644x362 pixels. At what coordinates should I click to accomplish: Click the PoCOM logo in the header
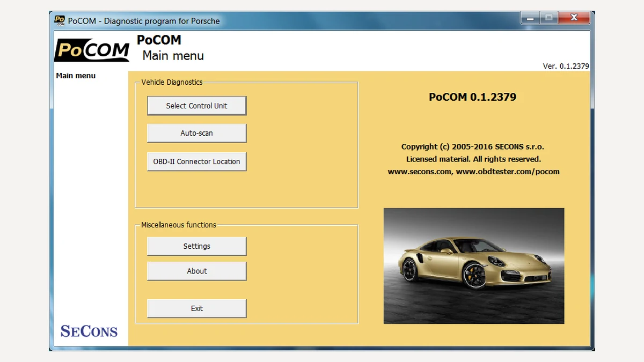coord(92,50)
